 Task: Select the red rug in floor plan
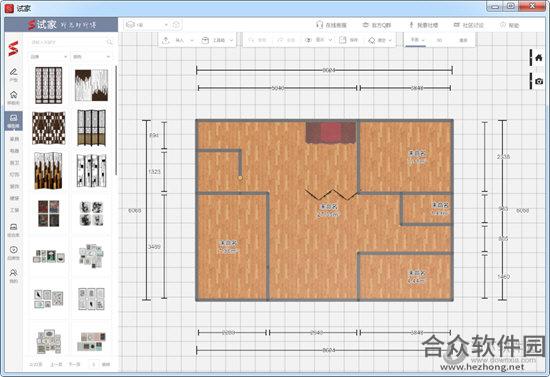[330, 133]
